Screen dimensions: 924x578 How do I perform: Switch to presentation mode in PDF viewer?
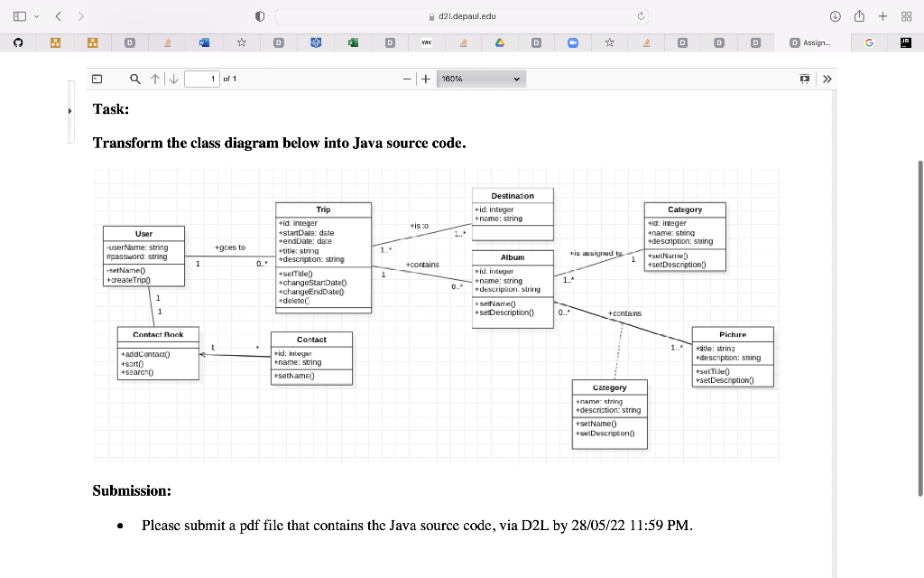pos(805,79)
